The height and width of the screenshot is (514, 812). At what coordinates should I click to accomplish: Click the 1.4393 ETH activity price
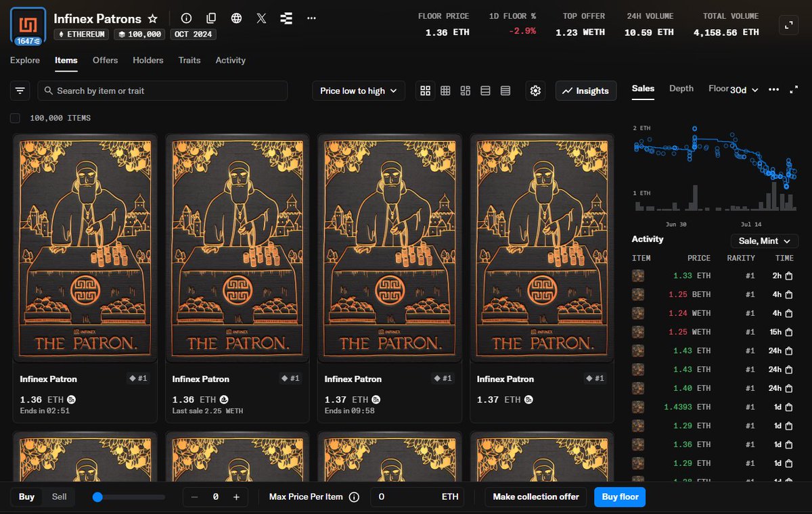pyautogui.click(x=686, y=407)
